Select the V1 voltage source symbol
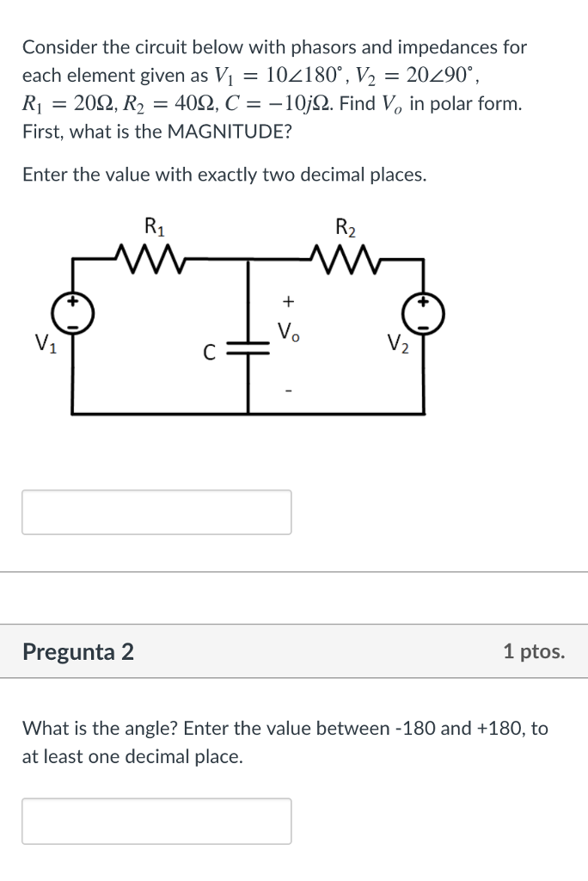This screenshot has height=881, width=588. pos(71,315)
